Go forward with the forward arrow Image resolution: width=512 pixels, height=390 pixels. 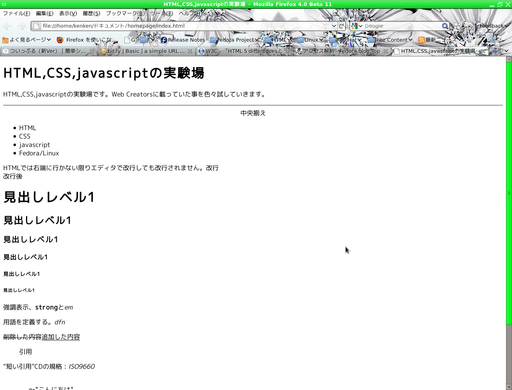pos(21,26)
